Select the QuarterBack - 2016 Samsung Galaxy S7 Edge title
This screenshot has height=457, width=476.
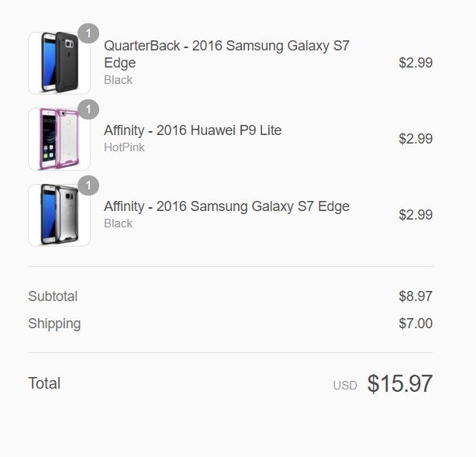(x=226, y=54)
